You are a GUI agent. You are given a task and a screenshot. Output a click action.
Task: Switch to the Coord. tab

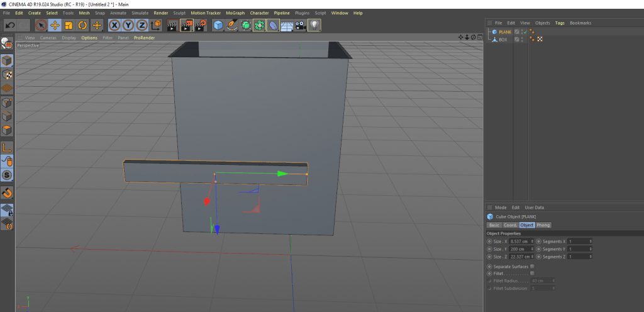pos(511,225)
